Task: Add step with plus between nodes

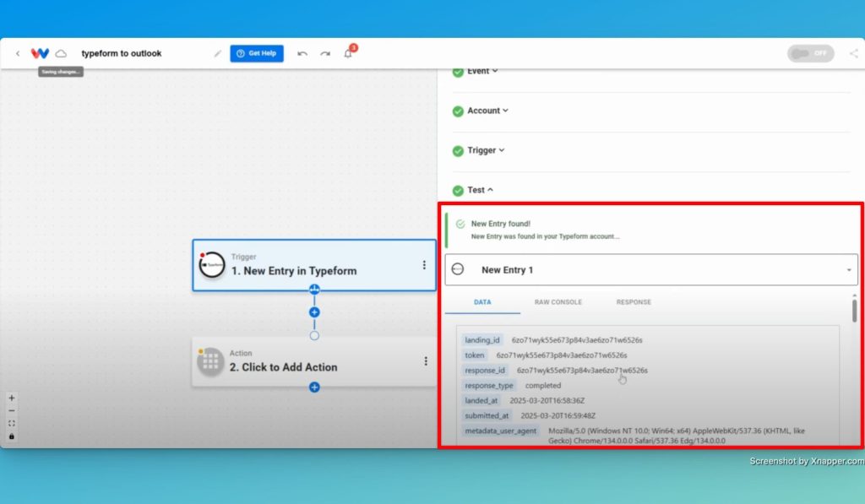Action: tap(314, 312)
